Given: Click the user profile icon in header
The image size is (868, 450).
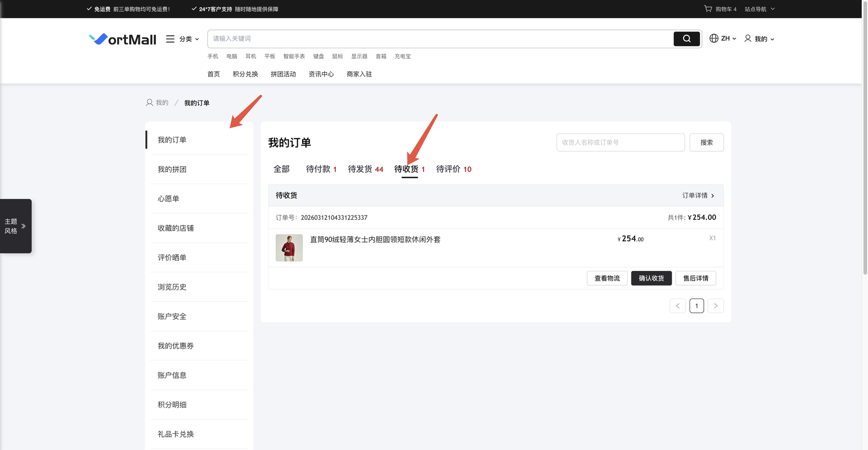Looking at the screenshot, I should coord(748,39).
